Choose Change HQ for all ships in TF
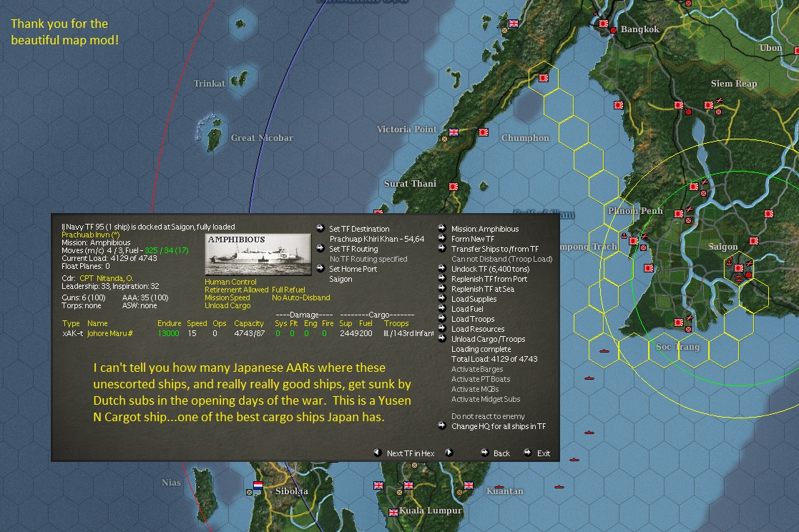Viewport: 799px width, 532px height. pyautogui.click(x=499, y=426)
